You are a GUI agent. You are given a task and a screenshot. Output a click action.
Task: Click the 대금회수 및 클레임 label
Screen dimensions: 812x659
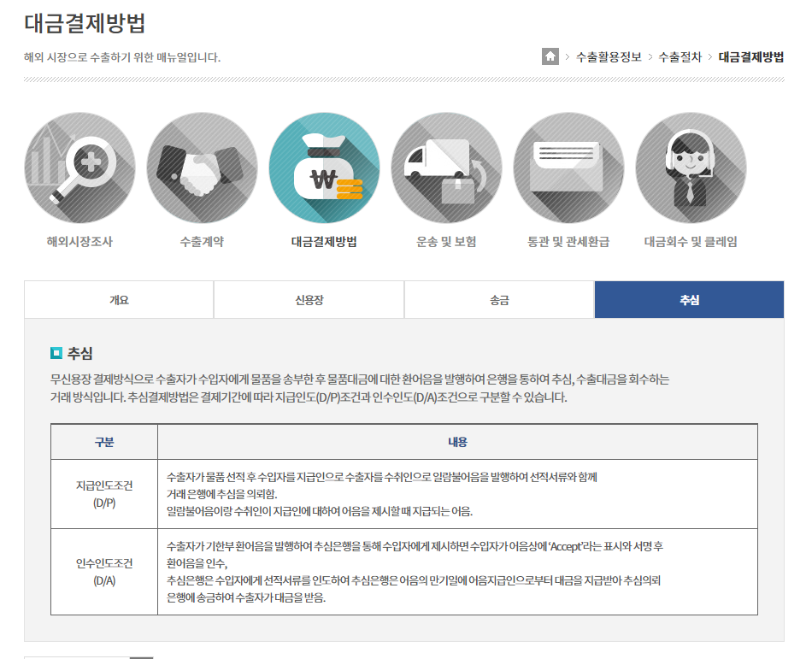click(x=691, y=242)
